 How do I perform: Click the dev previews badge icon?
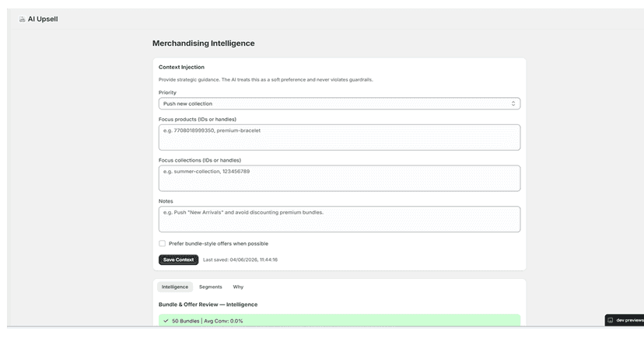[611, 320]
